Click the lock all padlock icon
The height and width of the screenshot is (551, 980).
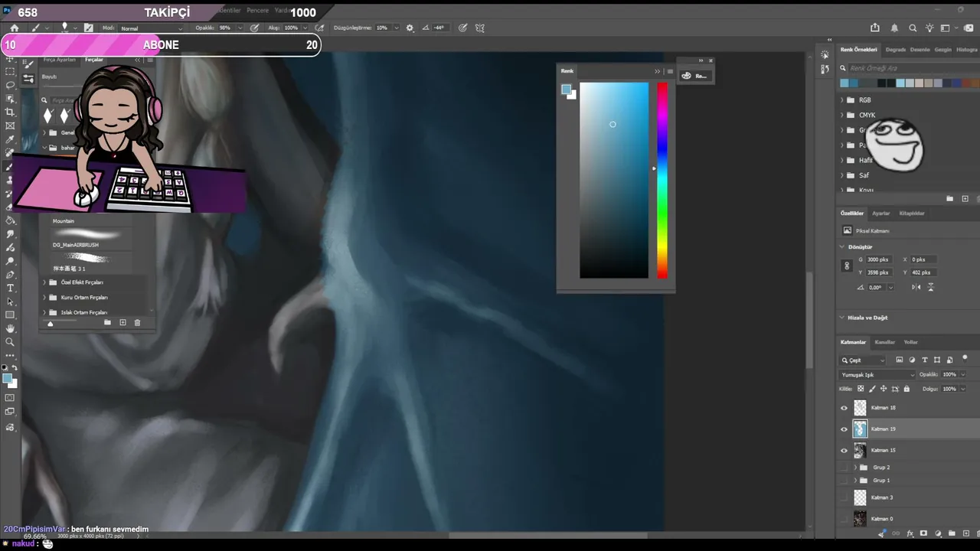click(x=906, y=389)
